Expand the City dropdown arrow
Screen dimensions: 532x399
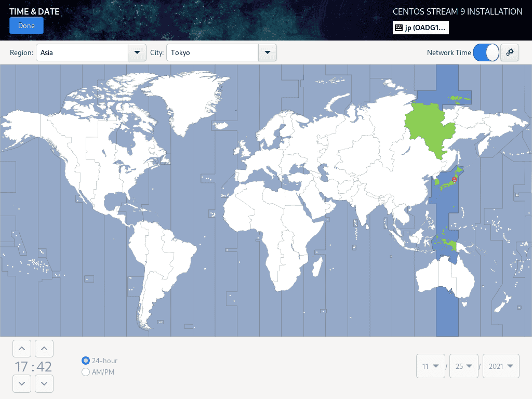tap(268, 52)
